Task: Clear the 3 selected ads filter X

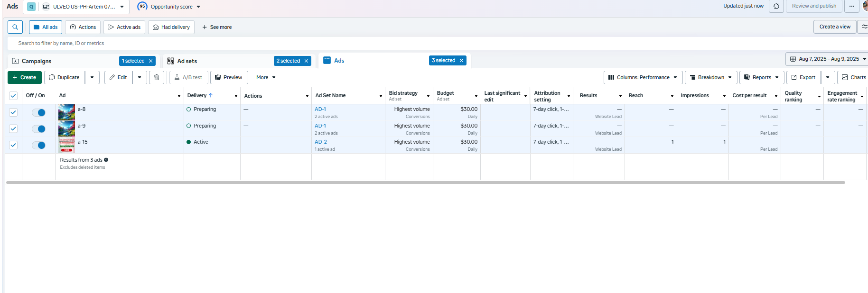Action: pos(461,60)
